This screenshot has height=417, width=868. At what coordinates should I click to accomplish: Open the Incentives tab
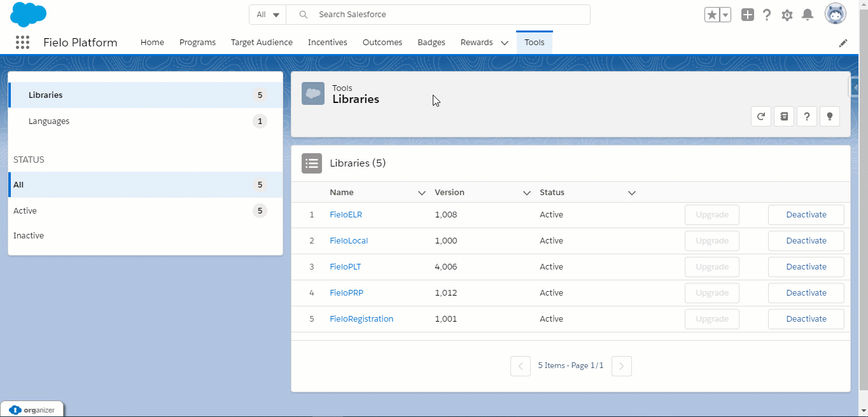point(328,43)
